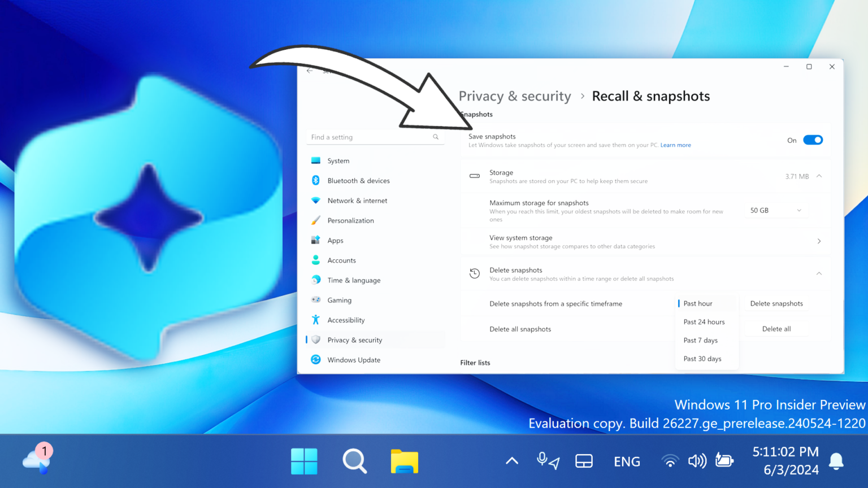This screenshot has height=488, width=868.
Task: Click the Find a setting search field
Action: click(x=375, y=137)
